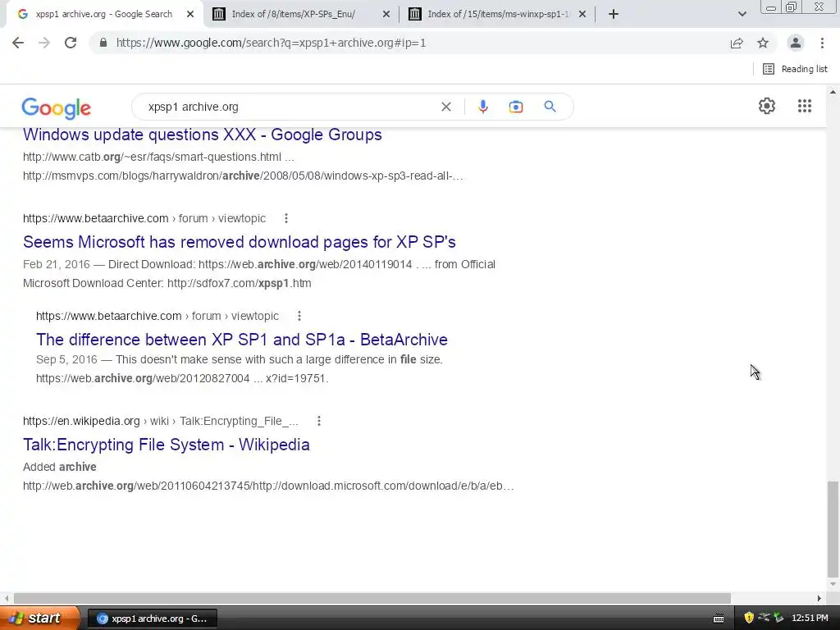This screenshot has height=630, width=840.
Task: Close the XP-SPs_Enu index tab
Action: (386, 15)
